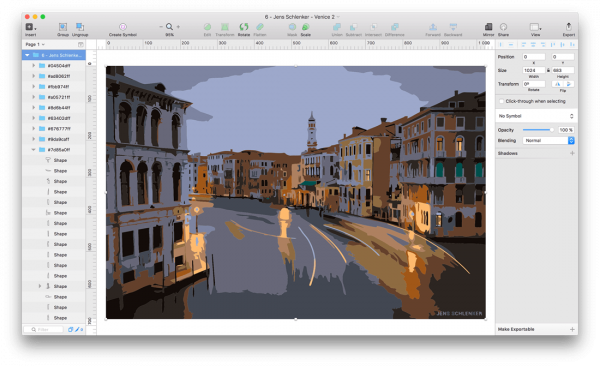Zoom in with the plus button

point(178,27)
